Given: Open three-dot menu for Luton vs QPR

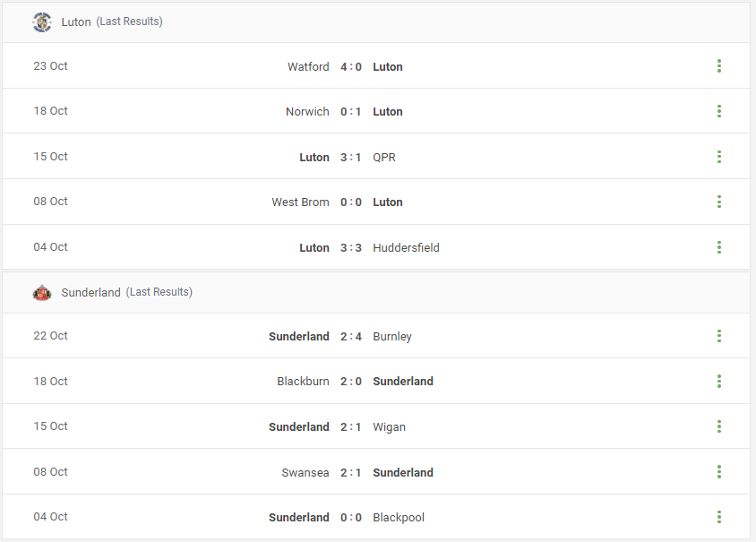Looking at the screenshot, I should 719,157.
